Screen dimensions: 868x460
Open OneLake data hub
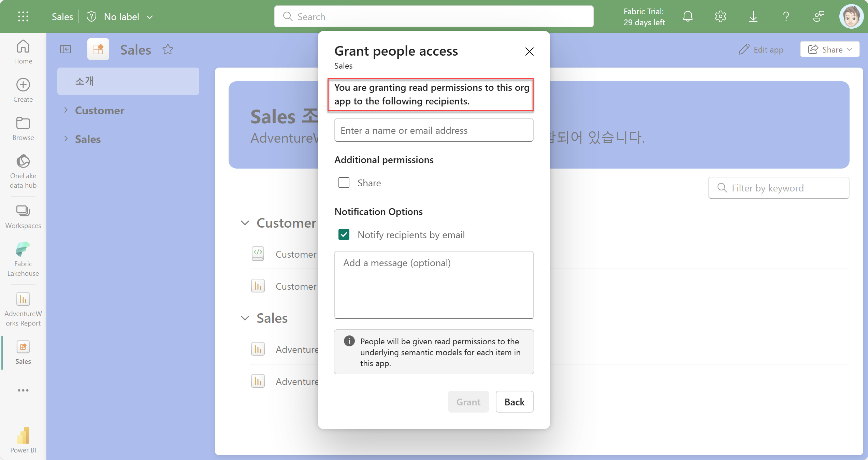(23, 171)
